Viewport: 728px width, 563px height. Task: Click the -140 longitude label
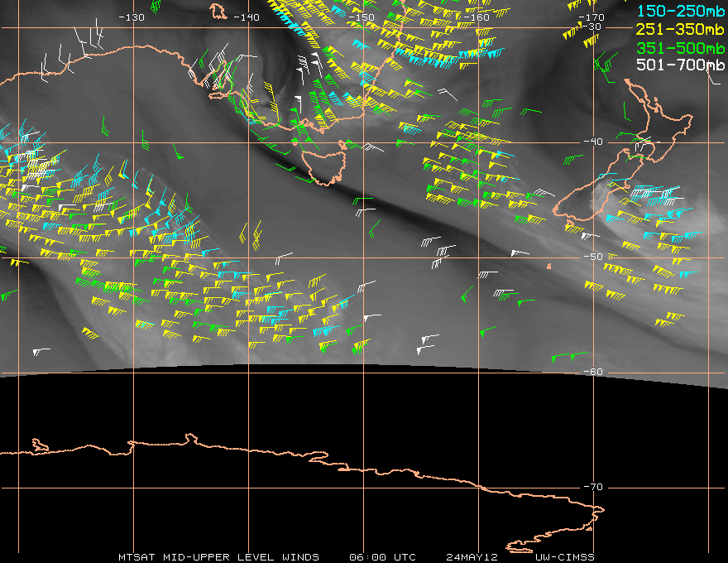246,17
